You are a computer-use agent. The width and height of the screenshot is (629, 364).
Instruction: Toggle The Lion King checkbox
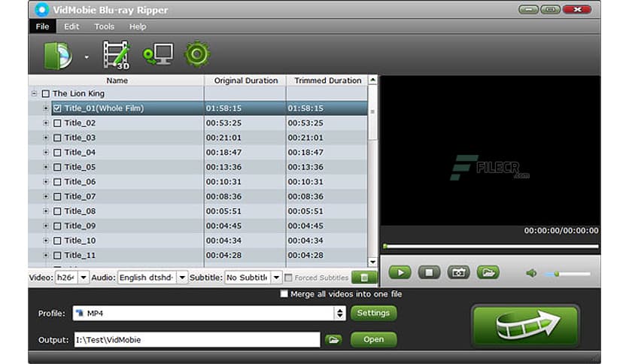tap(46, 93)
